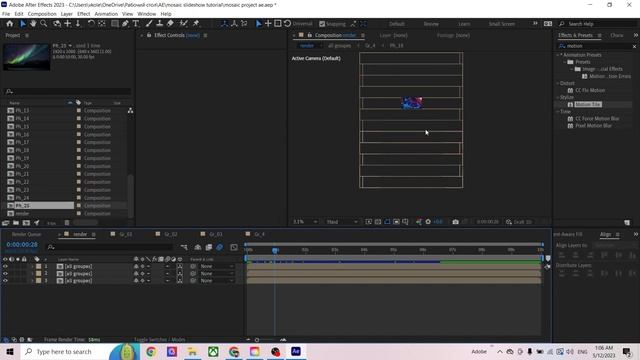640x360 pixels.
Task: Select the Pen tool
Action: pos(125,24)
